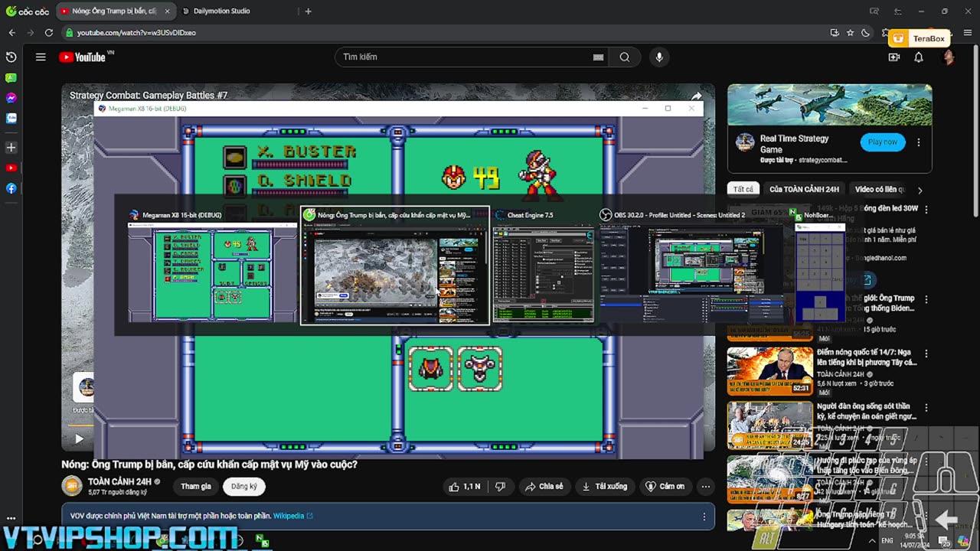The image size is (980, 551).
Task: Open options for Điểm nóng quốc tế video
Action: 926,354
